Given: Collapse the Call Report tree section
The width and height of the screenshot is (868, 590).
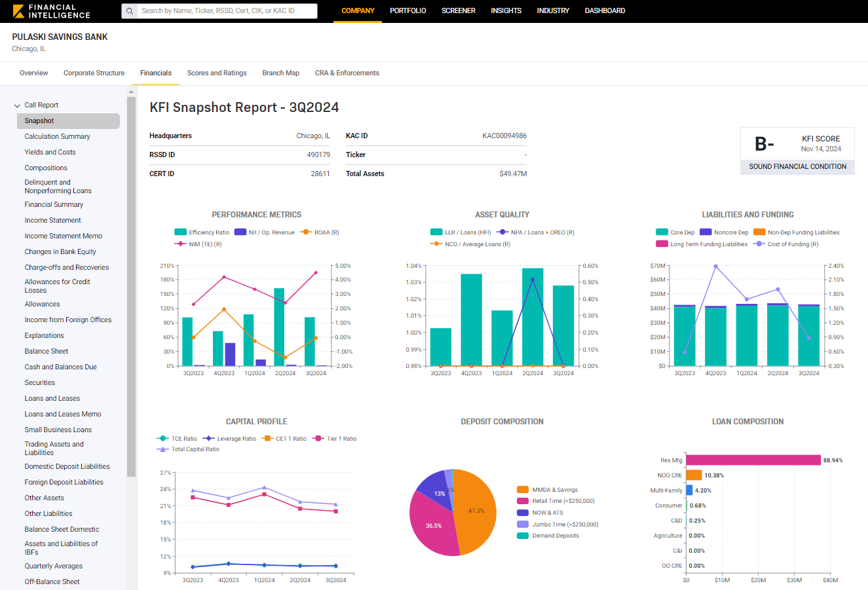Looking at the screenshot, I should (18, 105).
